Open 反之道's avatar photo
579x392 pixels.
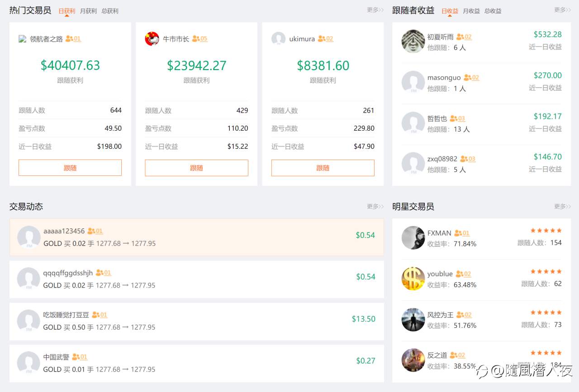[x=413, y=360]
